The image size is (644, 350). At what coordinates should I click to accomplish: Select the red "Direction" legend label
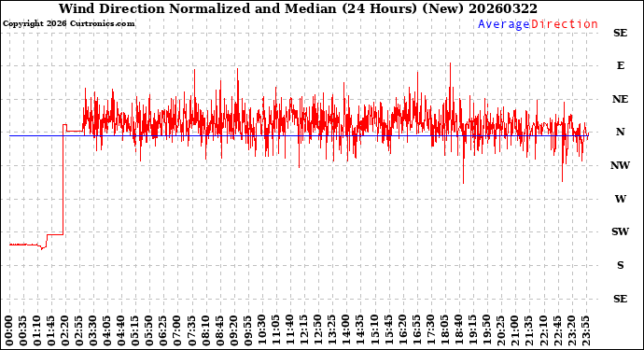click(565, 24)
